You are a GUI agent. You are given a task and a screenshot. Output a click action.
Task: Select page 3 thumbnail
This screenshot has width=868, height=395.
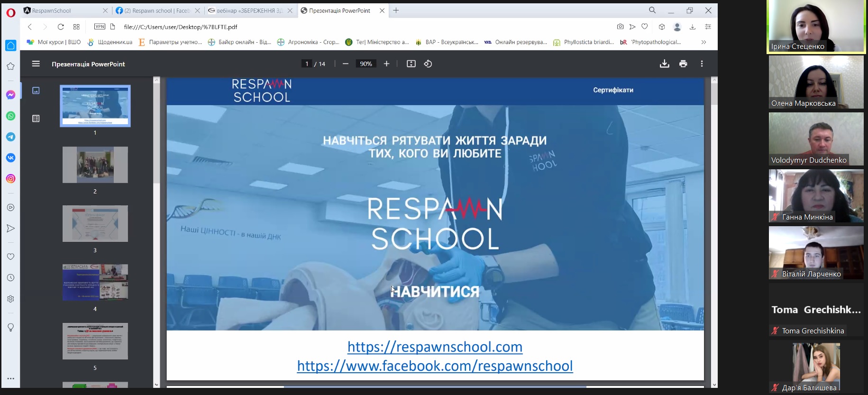(95, 223)
